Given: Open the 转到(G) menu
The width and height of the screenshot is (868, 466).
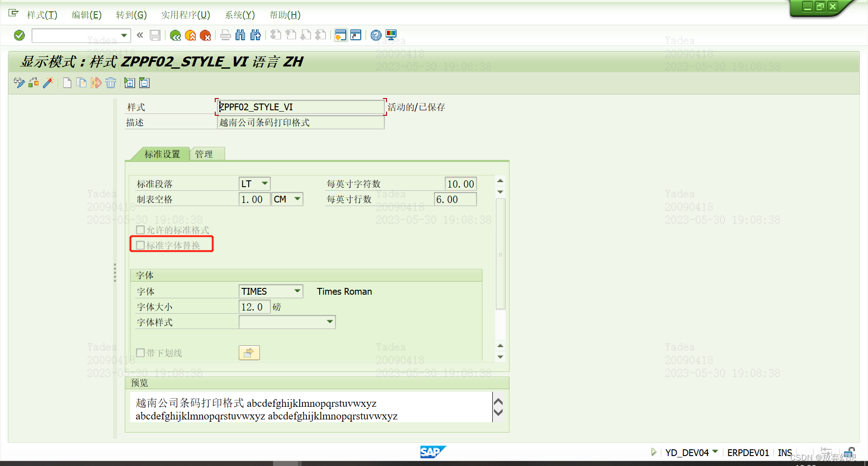Looking at the screenshot, I should coord(131,15).
